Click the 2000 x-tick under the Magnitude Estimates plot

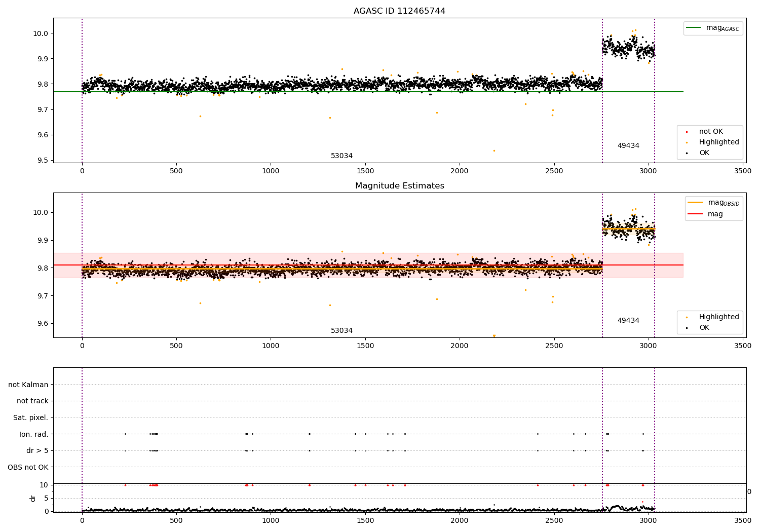460,346
